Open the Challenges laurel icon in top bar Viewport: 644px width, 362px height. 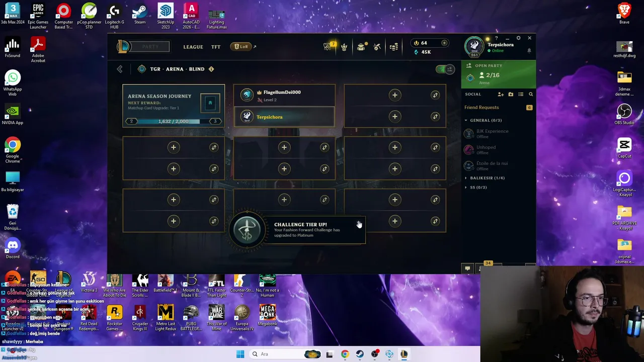344,47
